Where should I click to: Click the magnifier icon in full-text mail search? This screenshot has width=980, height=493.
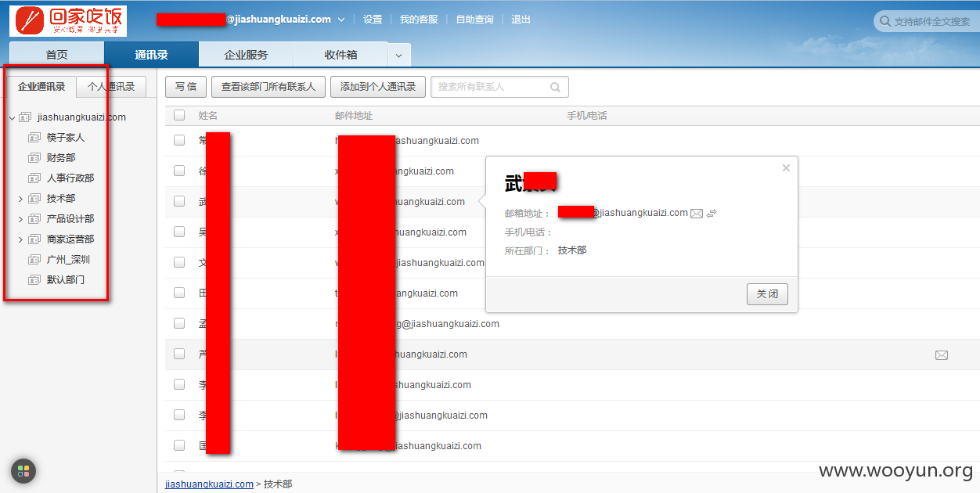tap(885, 22)
